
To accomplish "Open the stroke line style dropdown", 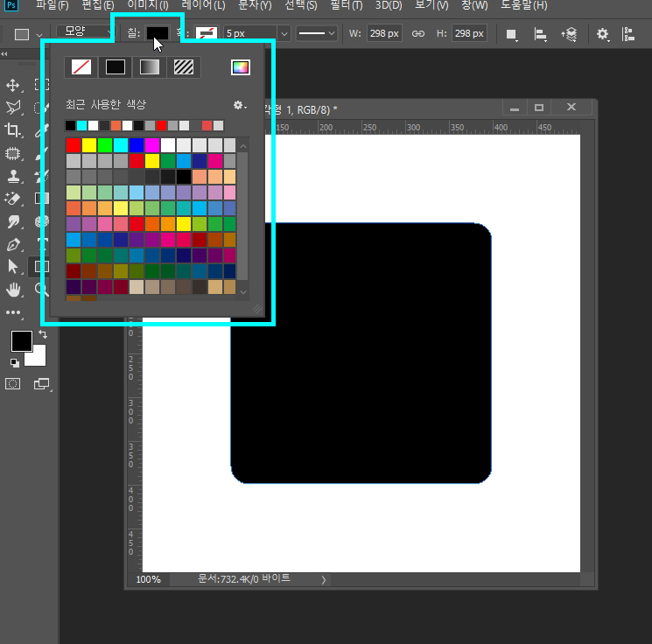I will (x=317, y=33).
